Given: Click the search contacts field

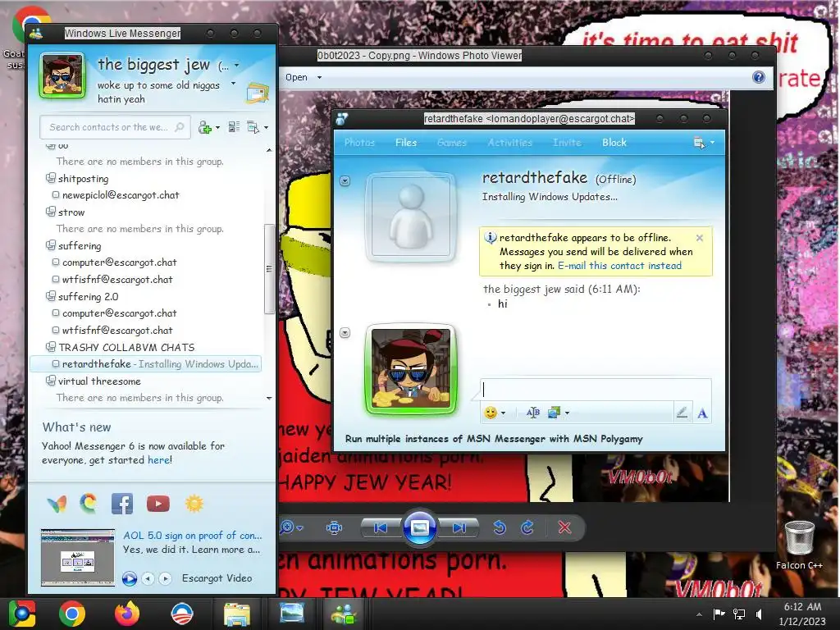Looking at the screenshot, I should (115, 127).
